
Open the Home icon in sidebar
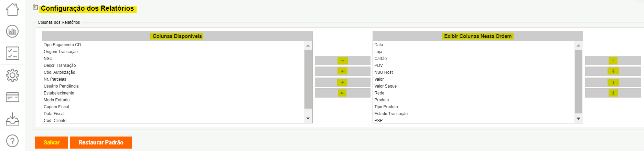tap(12, 9)
